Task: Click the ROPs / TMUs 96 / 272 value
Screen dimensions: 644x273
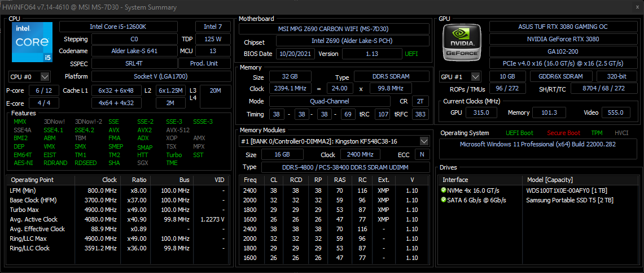Action: [507, 89]
